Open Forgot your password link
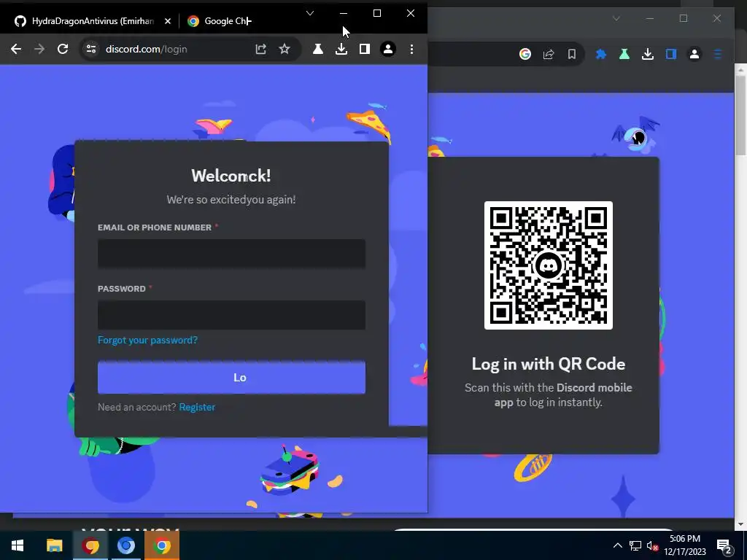This screenshot has height=560, width=747. 147,340
